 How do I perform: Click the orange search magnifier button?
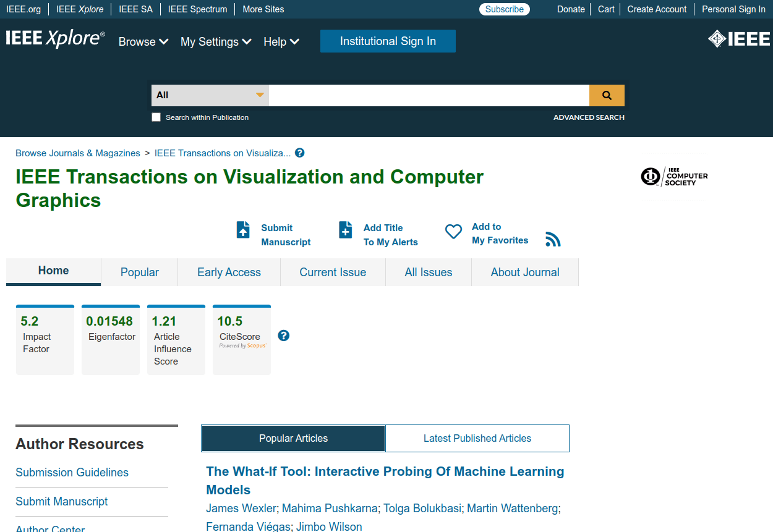[607, 95]
